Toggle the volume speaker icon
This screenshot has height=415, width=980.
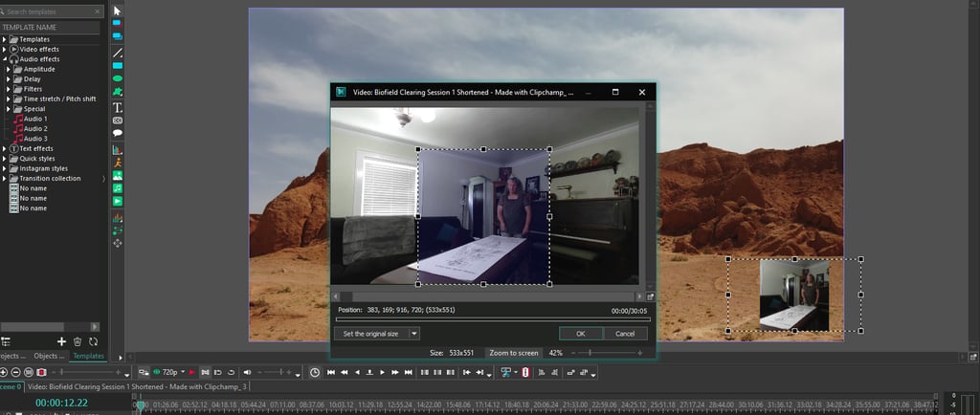pyautogui.click(x=247, y=372)
